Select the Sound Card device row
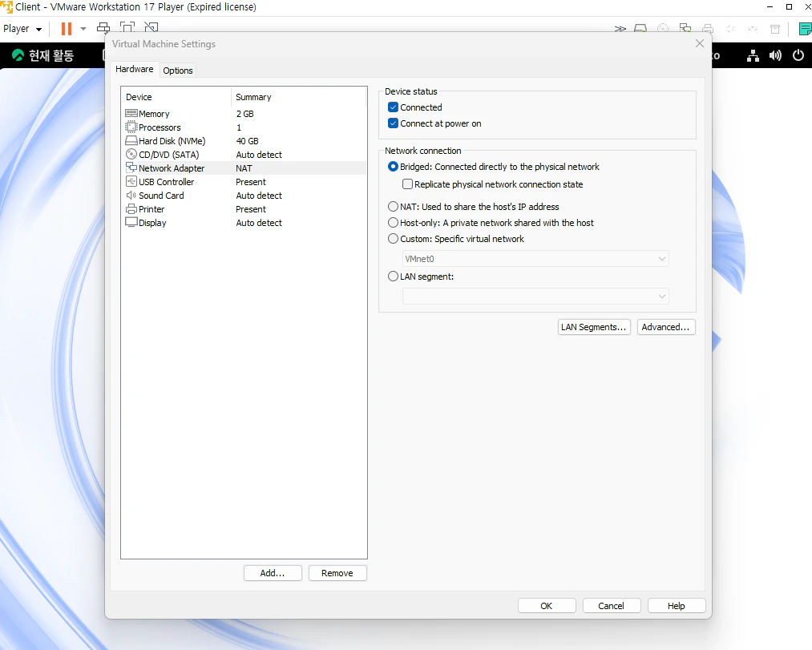 click(244, 196)
